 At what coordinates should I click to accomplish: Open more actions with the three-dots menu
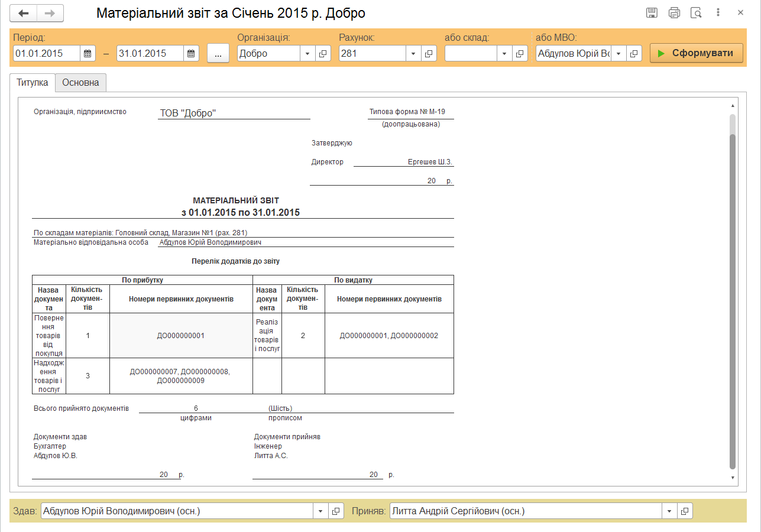718,12
